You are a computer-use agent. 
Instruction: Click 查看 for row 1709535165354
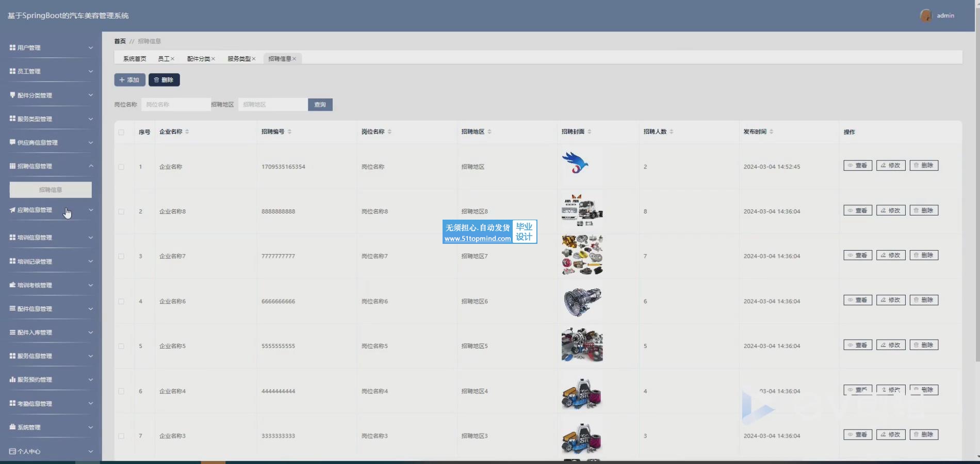coord(858,165)
